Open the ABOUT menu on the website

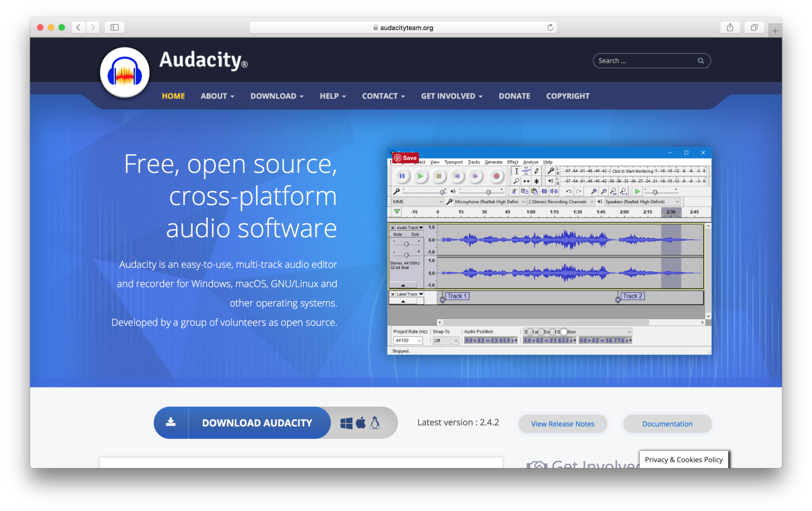217,96
